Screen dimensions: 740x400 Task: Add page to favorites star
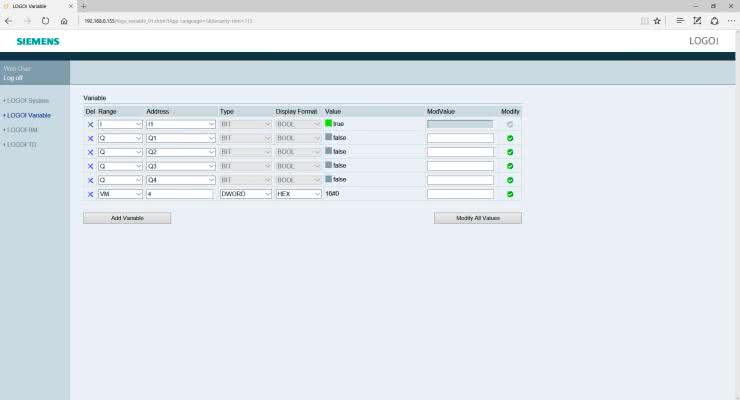click(x=657, y=20)
